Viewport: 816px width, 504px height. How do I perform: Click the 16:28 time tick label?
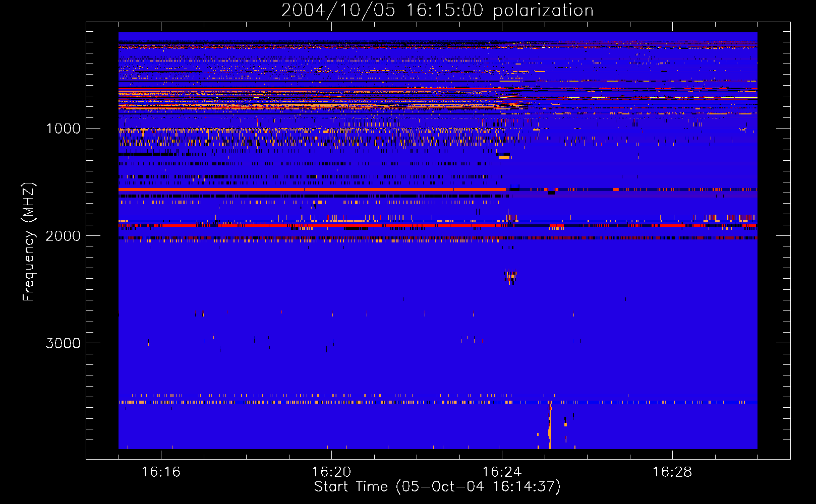[672, 472]
